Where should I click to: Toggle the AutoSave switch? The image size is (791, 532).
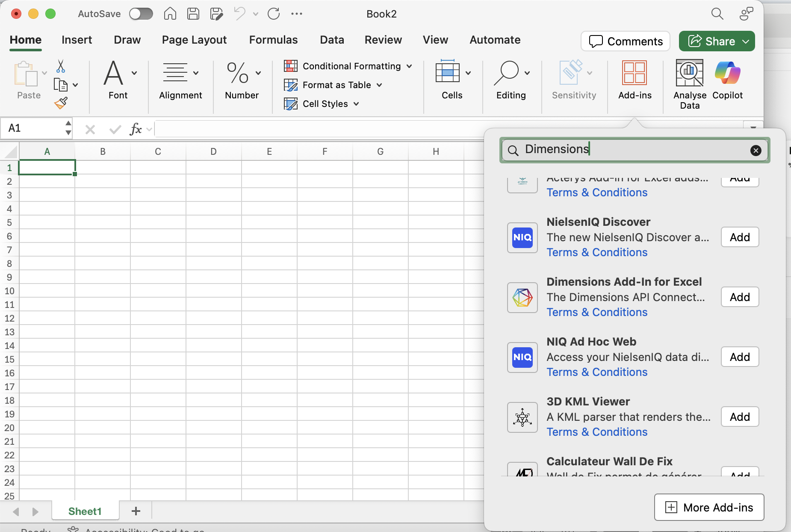coord(141,14)
